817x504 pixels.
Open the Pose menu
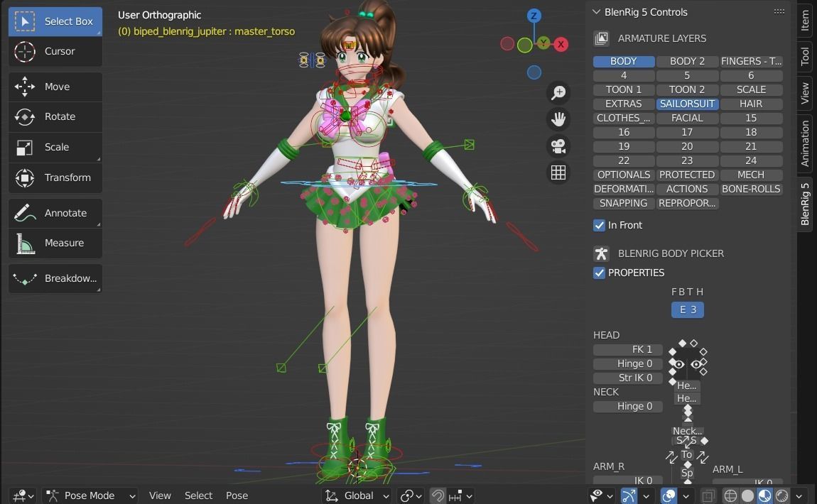[237, 495]
